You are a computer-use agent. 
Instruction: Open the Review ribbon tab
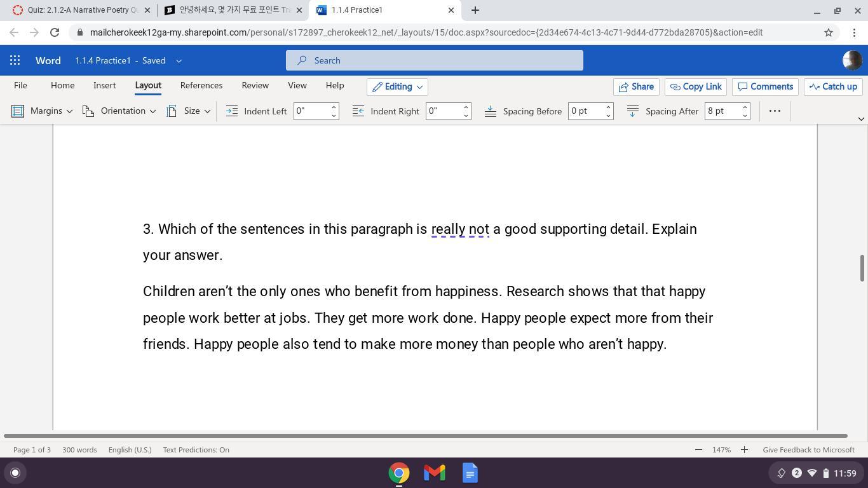click(x=255, y=86)
